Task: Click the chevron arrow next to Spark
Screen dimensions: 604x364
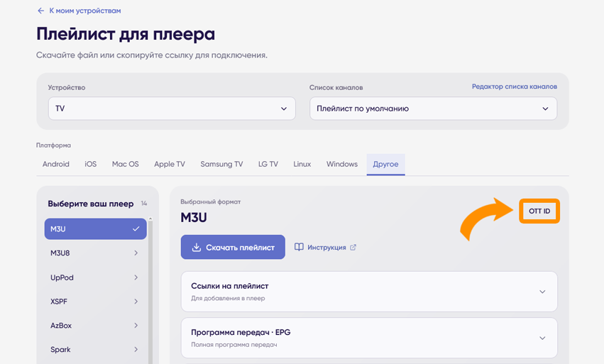Action: click(x=136, y=349)
